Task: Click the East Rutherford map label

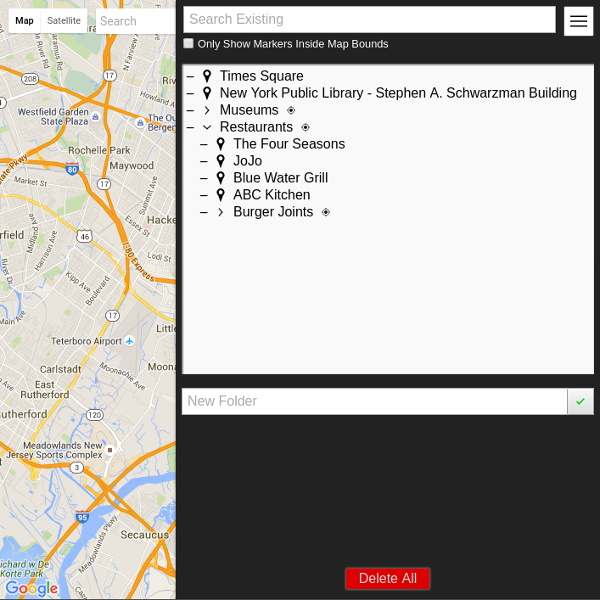Action: pyautogui.click(x=45, y=390)
